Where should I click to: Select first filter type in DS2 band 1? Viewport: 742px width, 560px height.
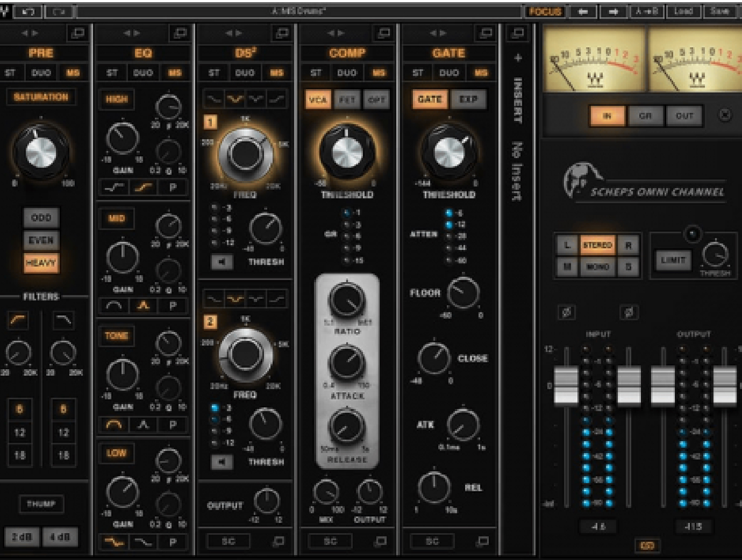point(214,99)
